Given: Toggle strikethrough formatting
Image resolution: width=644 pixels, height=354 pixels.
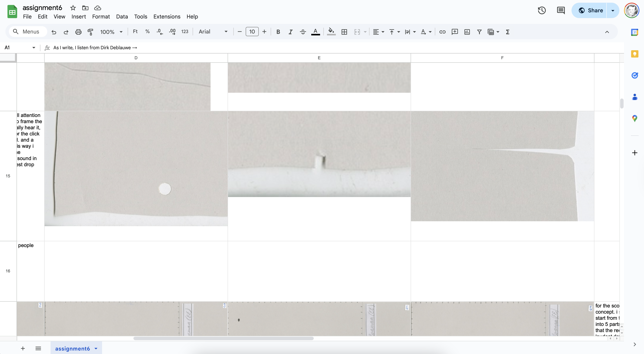Looking at the screenshot, I should (x=303, y=32).
